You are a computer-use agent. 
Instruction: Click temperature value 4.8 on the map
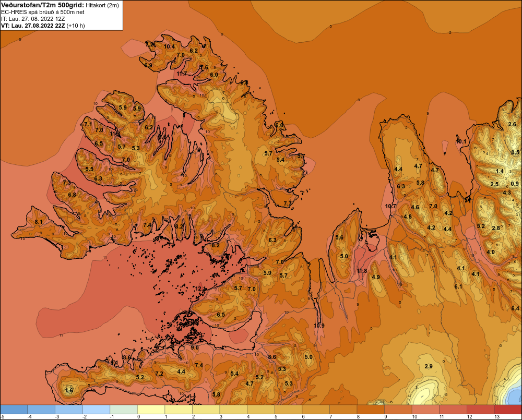408,217
